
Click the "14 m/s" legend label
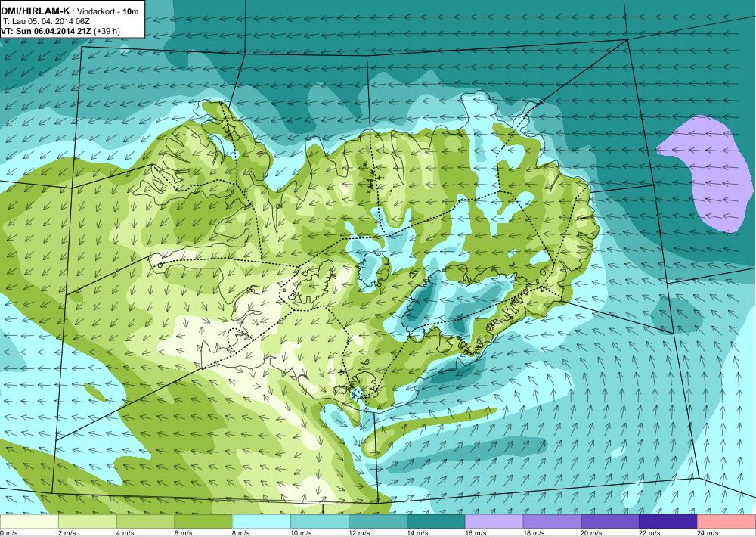417,533
